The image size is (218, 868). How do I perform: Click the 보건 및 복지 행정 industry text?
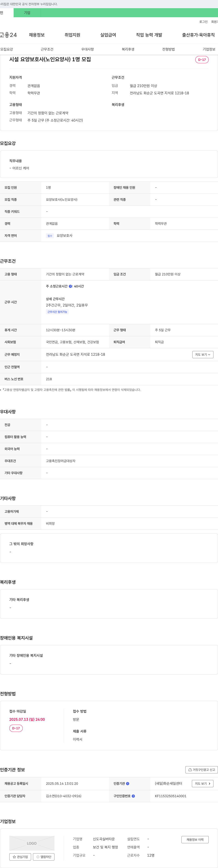point(105,847)
